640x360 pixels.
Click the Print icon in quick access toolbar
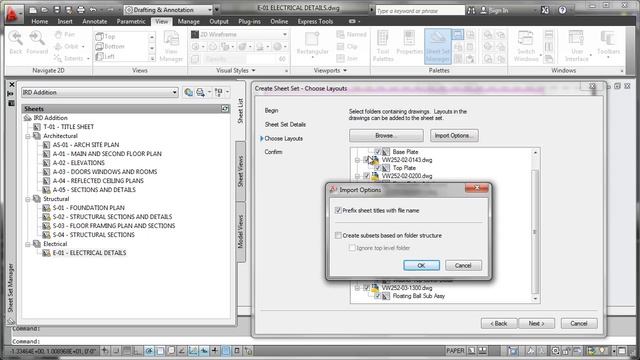pyautogui.click(x=81, y=9)
